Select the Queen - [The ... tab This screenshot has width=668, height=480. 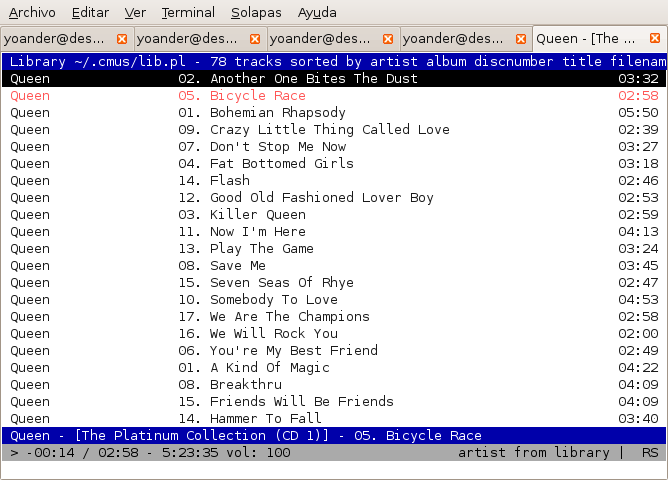tap(600, 39)
